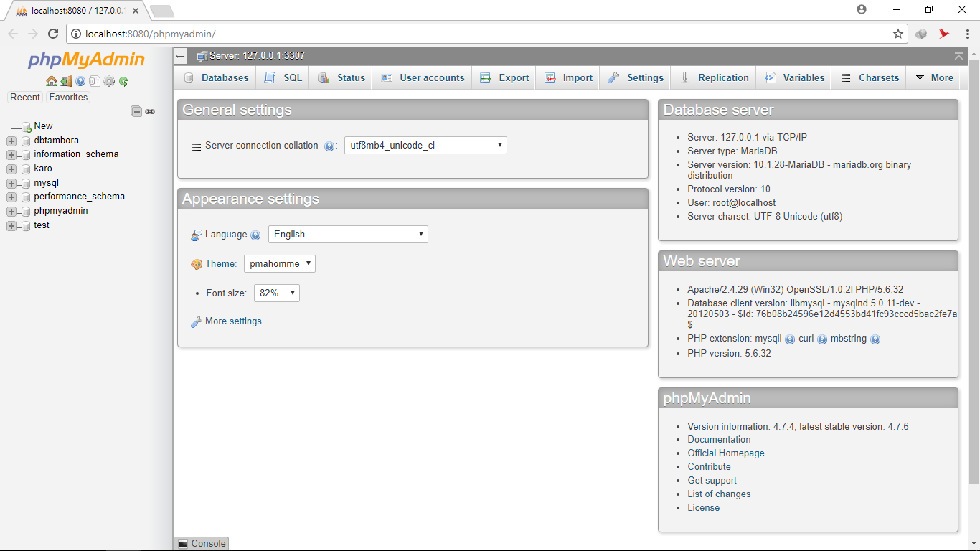Screen dimensions: 980x551
Task: Click the help icon beside Server connection collation
Action: pos(329,146)
